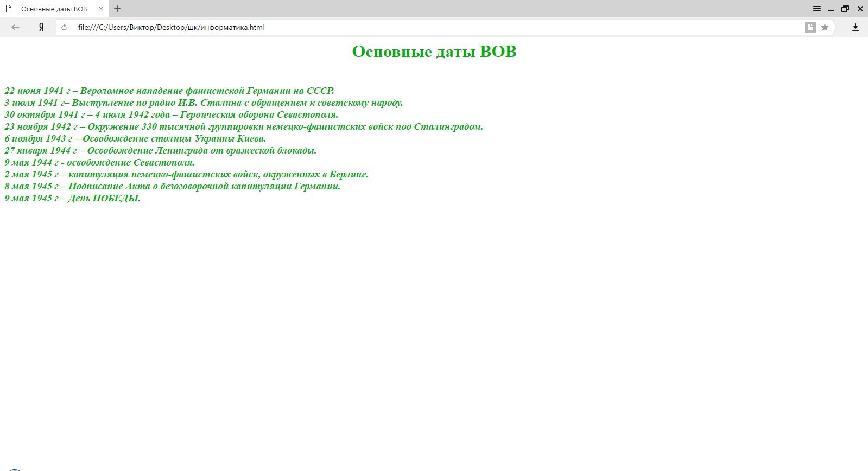Image resolution: width=868 pixels, height=471 pixels.
Task: Enable reader mode icon in address bar
Action: (810, 27)
